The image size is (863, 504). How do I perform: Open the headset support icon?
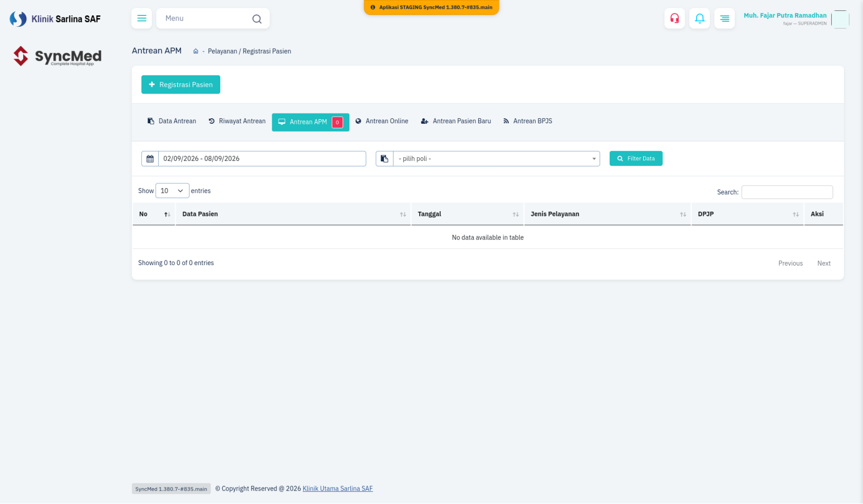coord(674,18)
